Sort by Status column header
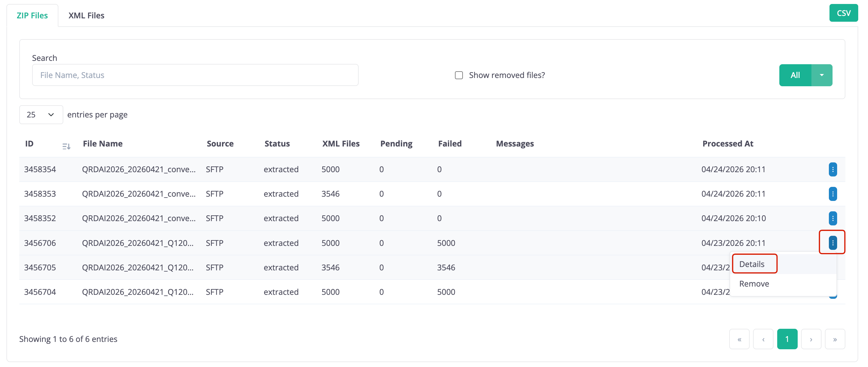This screenshot has width=868, height=367. pyautogui.click(x=277, y=143)
